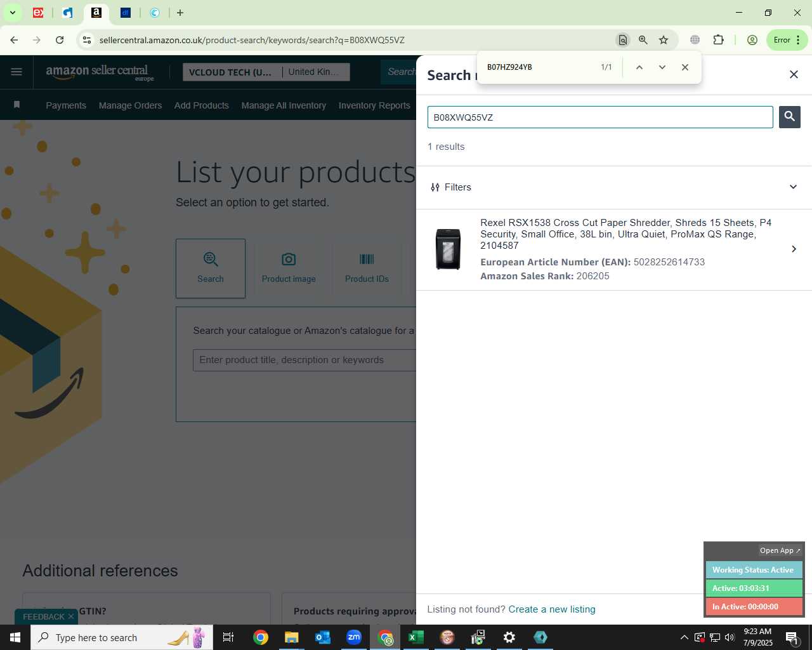Close the find-in-page bar

[x=685, y=67]
